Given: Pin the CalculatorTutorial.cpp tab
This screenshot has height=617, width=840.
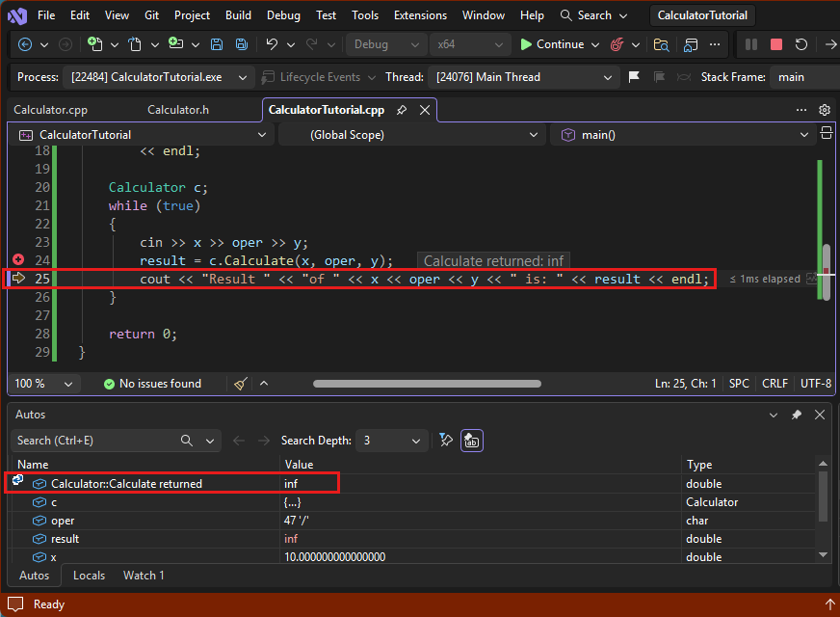Looking at the screenshot, I should point(402,110).
